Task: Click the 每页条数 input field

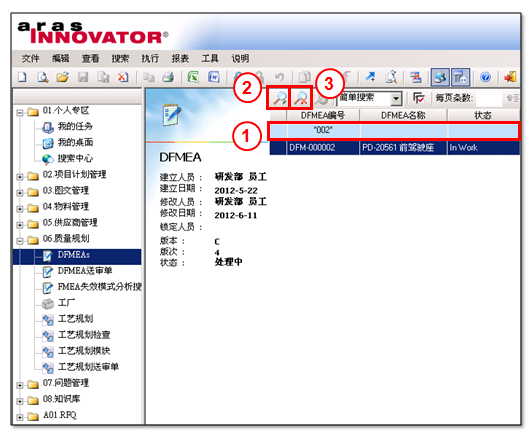Action: pos(489,99)
